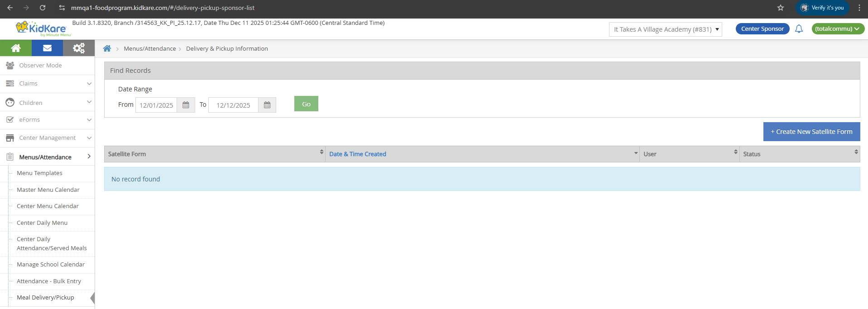Click the Center Management store icon

coord(10,138)
